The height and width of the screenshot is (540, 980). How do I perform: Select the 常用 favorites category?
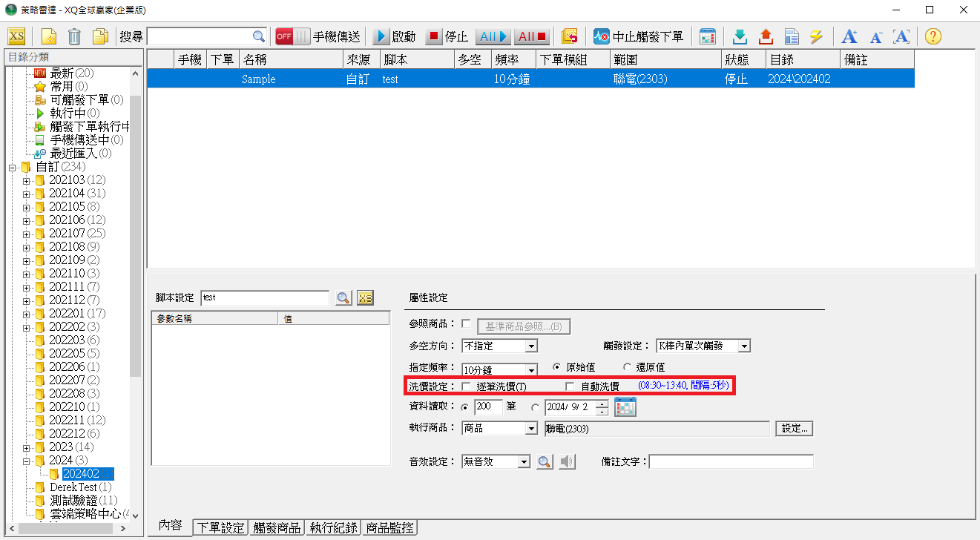69,86
